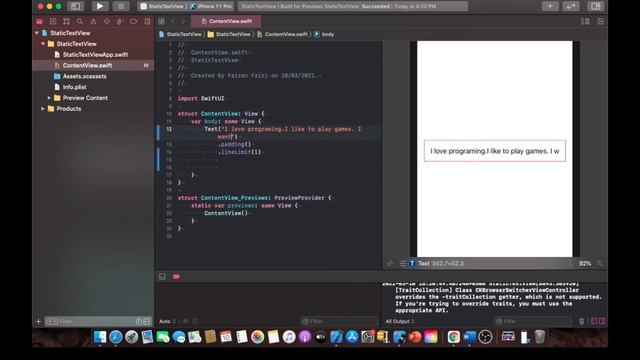Click ContentView.swift in breadcrumb bar
Viewport: 640px width, 360px height.
tap(282, 34)
